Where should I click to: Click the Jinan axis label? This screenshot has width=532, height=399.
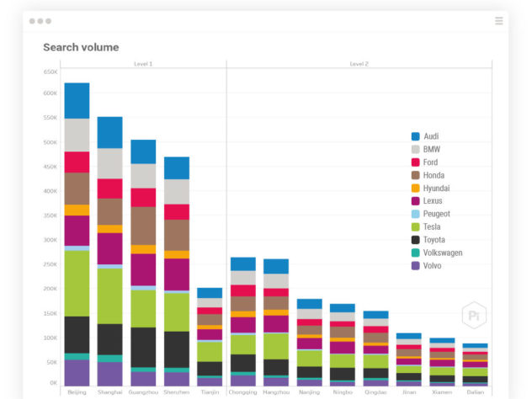click(409, 392)
